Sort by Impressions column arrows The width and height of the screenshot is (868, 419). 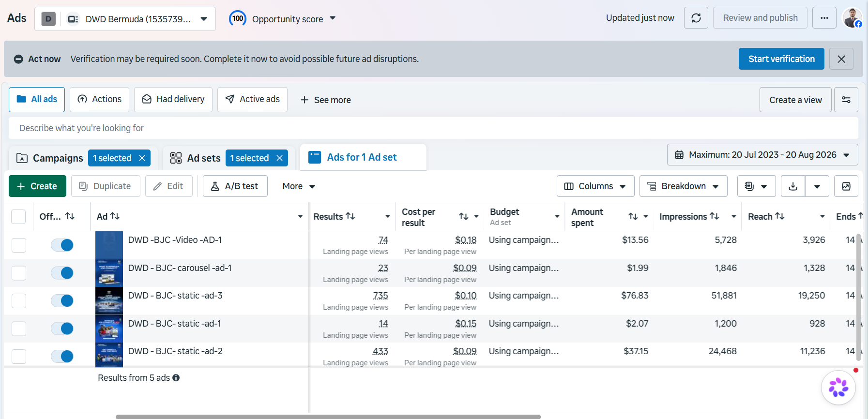(x=715, y=216)
